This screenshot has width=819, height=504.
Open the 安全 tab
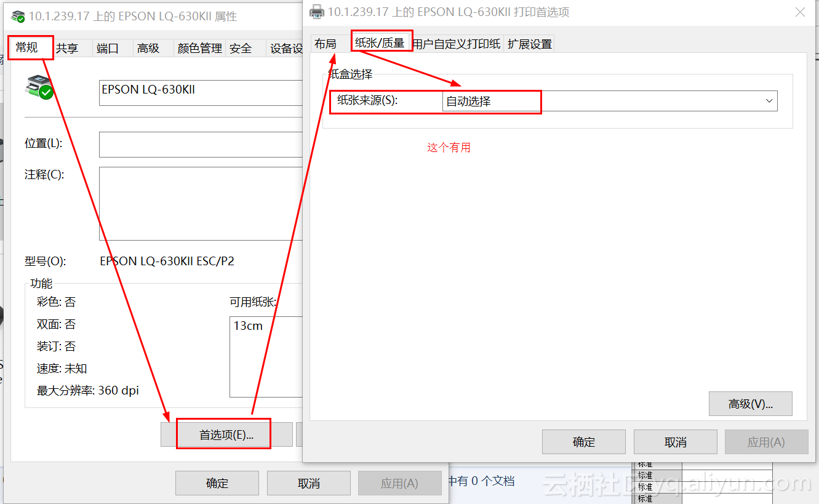pyautogui.click(x=241, y=49)
